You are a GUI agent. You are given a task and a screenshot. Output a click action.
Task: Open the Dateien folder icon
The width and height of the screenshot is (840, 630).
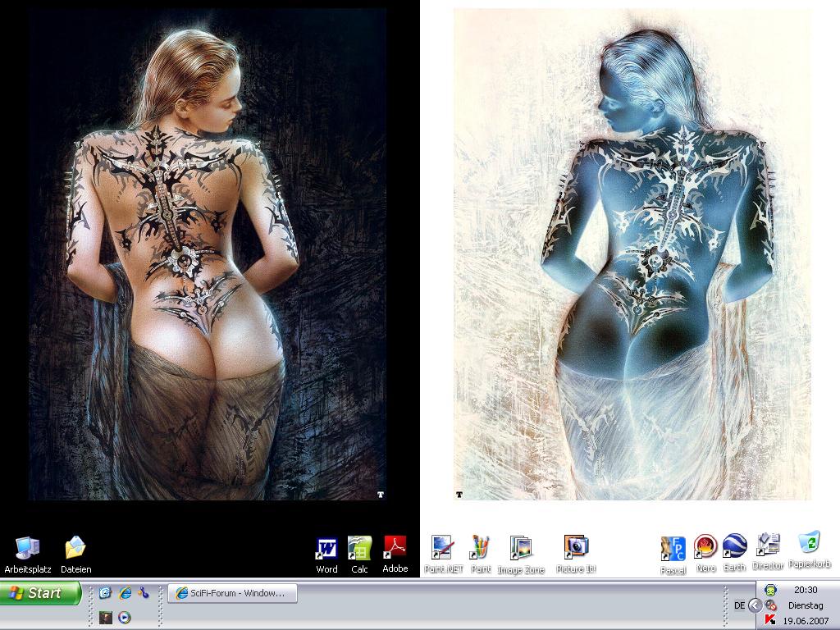[75, 549]
